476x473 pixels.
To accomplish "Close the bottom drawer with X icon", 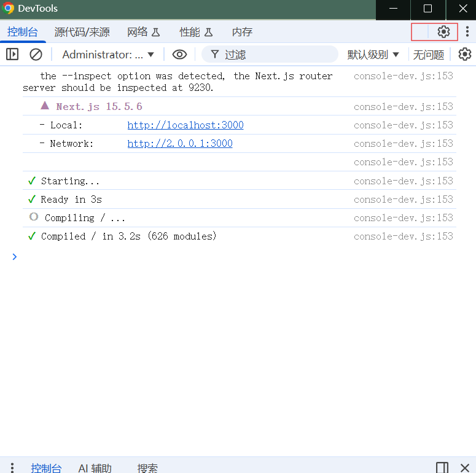I will (x=465, y=467).
